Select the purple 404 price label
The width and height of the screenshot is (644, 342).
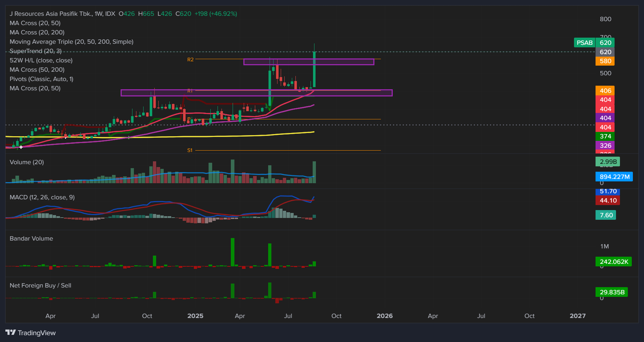605,118
